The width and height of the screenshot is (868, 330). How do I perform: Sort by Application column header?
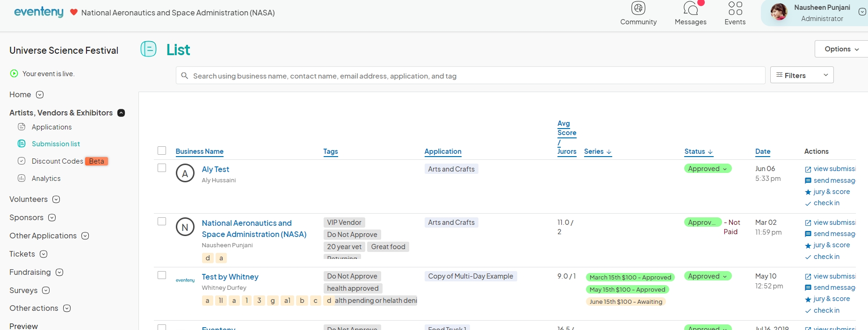(443, 151)
